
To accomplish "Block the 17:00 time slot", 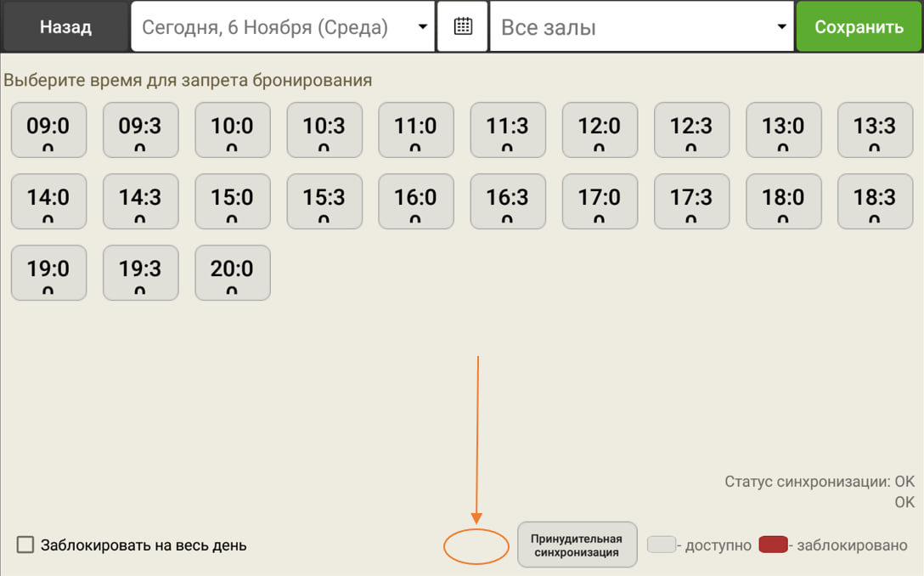I will pyautogui.click(x=600, y=201).
